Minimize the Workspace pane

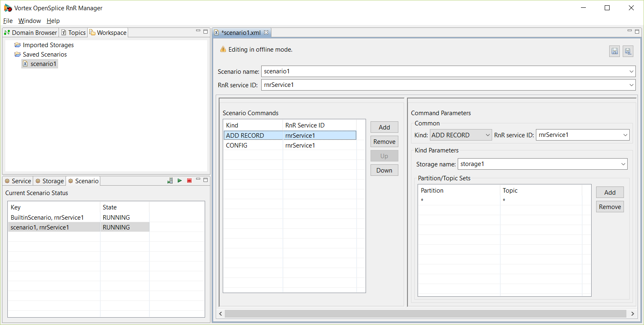198,31
